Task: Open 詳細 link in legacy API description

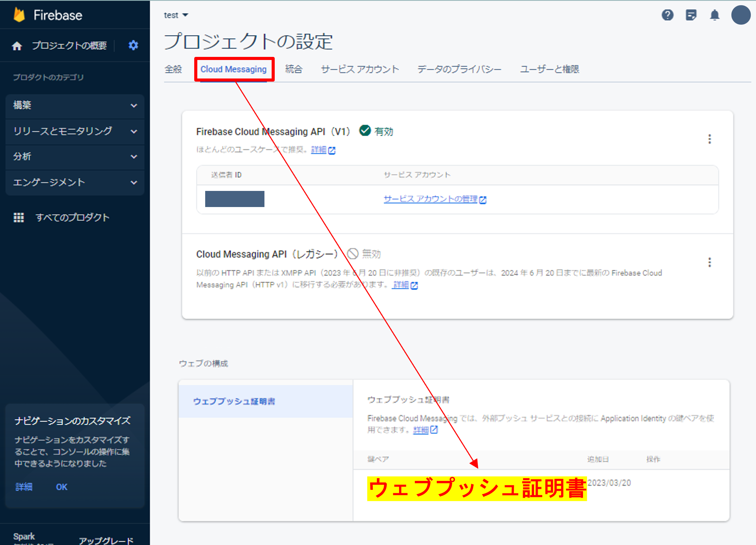Action: pos(401,285)
